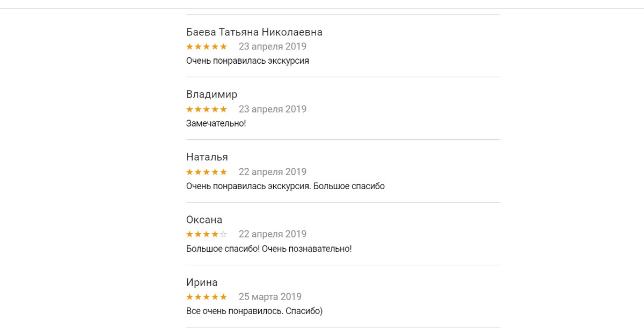
Task: Click the 22 апреля 2019 date on Наталья's review
Action: pyautogui.click(x=272, y=172)
